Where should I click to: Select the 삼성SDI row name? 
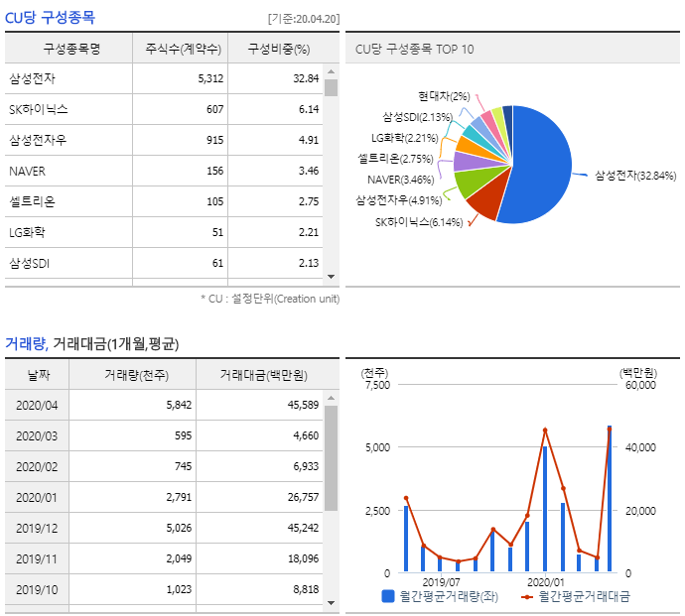[x=29, y=263]
